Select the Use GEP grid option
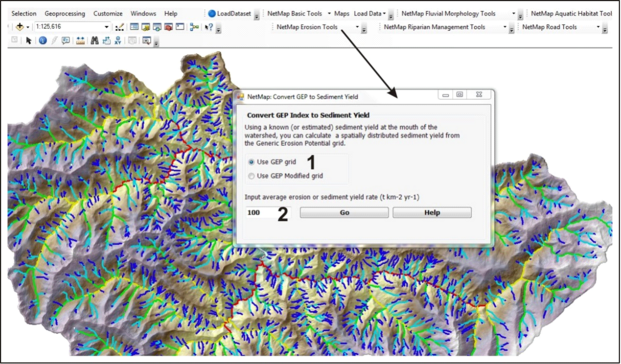This screenshot has height=364, width=621. pos(272,162)
